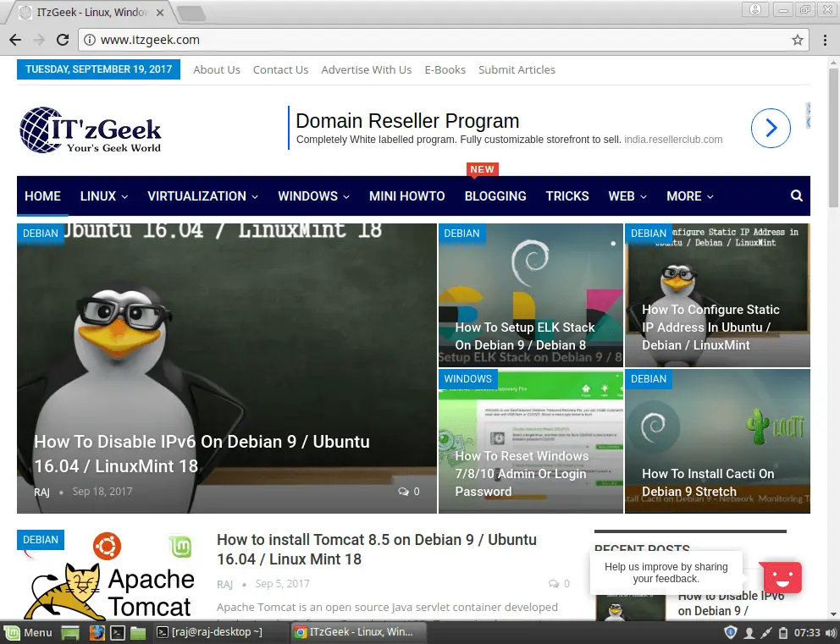View site information icon in address bar
The width and height of the screenshot is (840, 644).
click(90, 40)
